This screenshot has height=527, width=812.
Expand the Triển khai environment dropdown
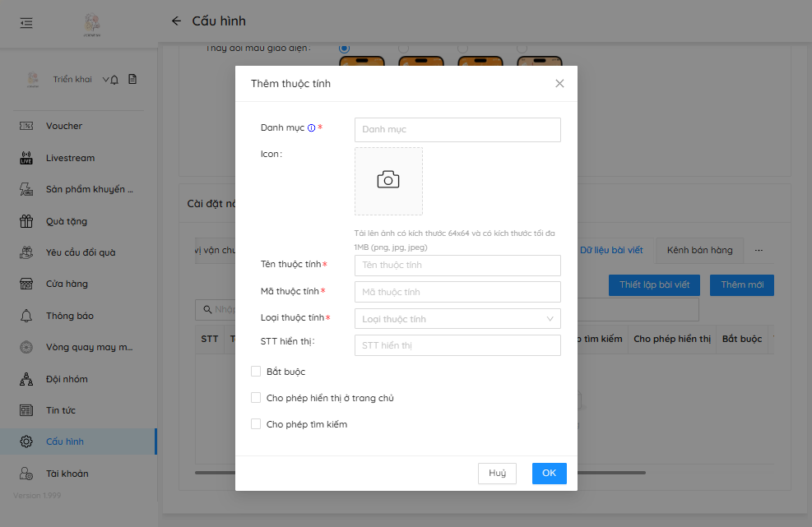(x=104, y=80)
